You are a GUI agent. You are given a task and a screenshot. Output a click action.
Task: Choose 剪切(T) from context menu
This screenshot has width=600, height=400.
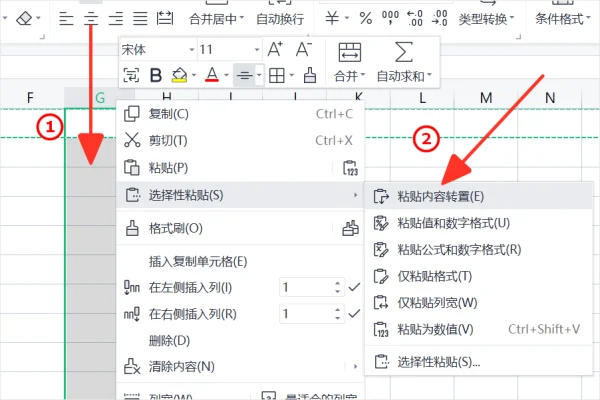[x=240, y=141]
